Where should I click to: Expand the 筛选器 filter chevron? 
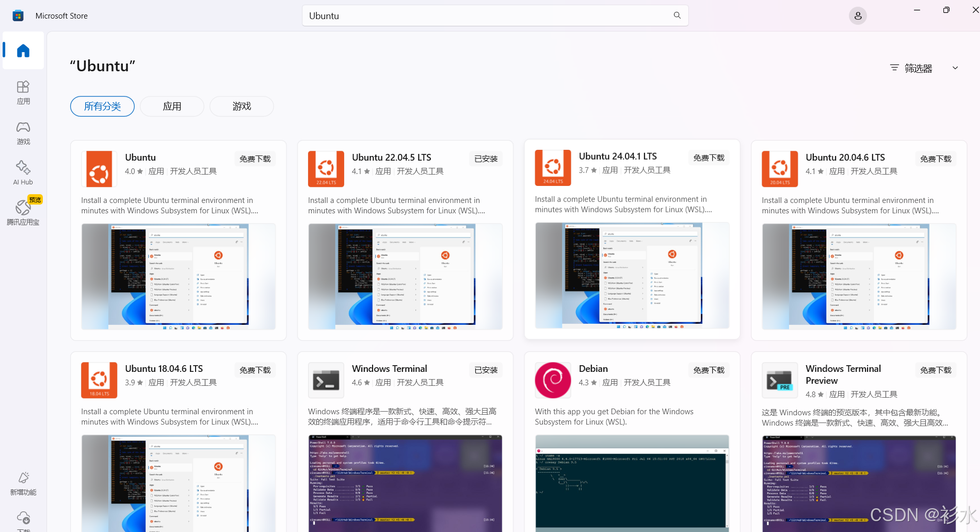[955, 68]
